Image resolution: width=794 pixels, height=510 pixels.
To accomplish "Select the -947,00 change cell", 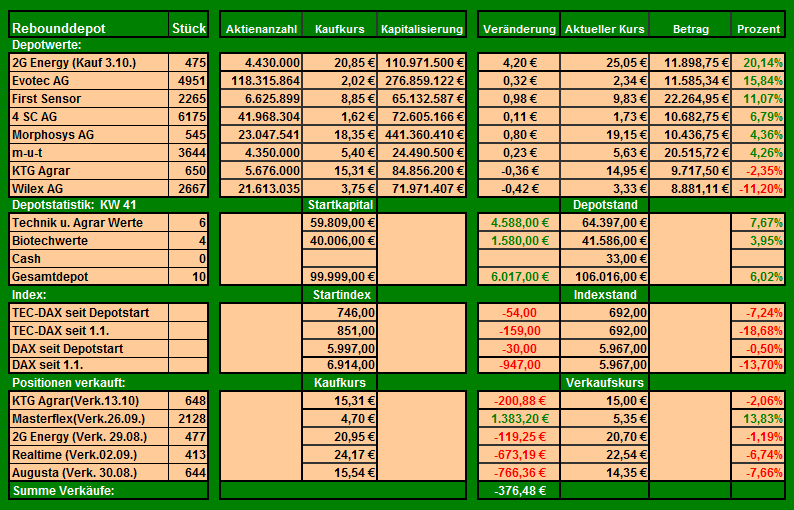I will click(x=519, y=365).
